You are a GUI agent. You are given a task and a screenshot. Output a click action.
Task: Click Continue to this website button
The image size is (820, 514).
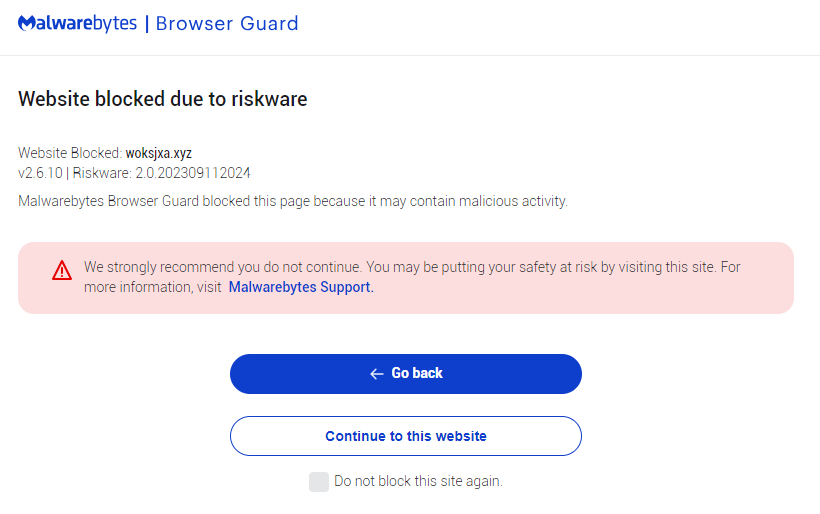click(x=406, y=436)
